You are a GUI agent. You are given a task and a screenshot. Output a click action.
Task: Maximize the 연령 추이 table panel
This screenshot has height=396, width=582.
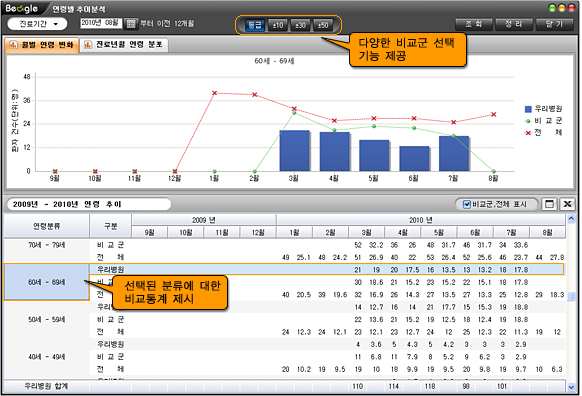click(550, 204)
